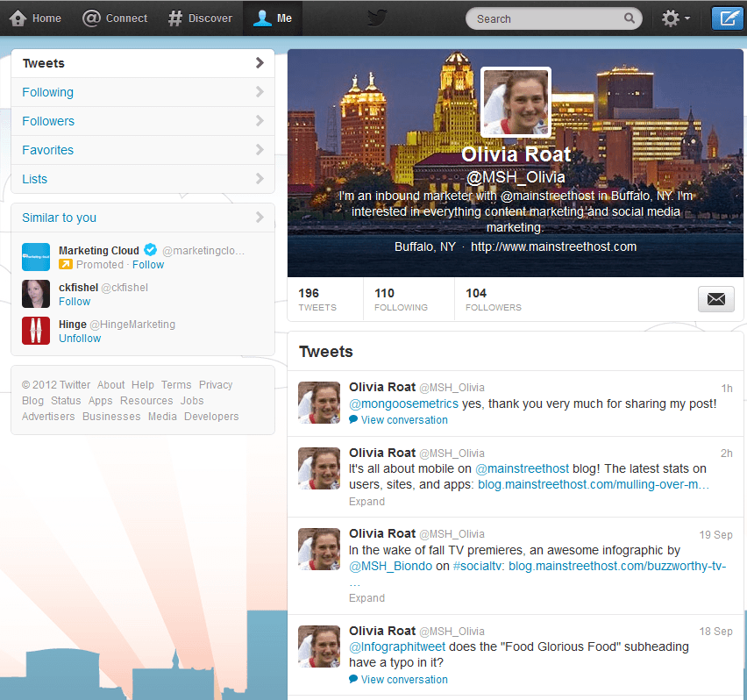747x700 pixels.
Task: Open the Tweets sidebar row chevron
Action: point(260,63)
